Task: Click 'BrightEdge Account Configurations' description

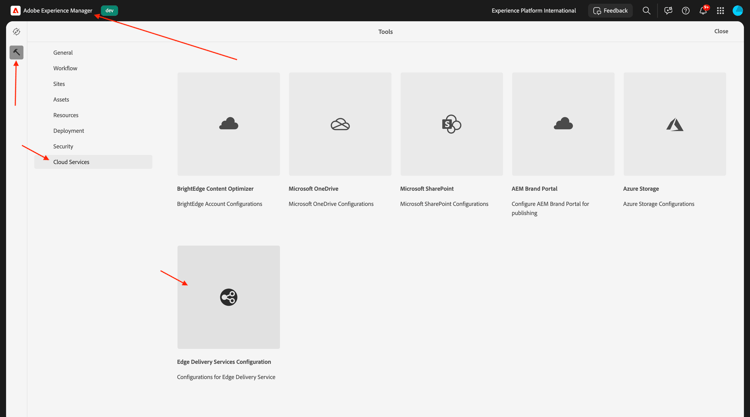Action: point(220,204)
